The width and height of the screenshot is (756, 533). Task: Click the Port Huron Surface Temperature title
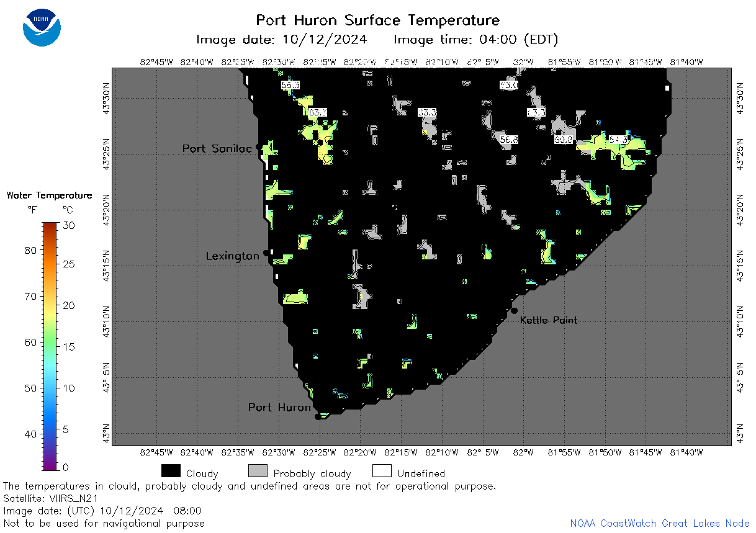[378, 20]
